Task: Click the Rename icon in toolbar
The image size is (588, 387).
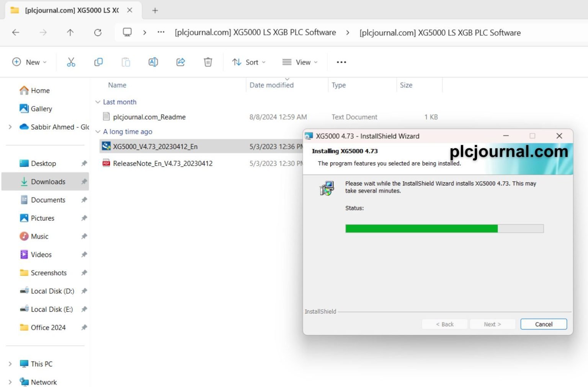Action: coord(153,62)
